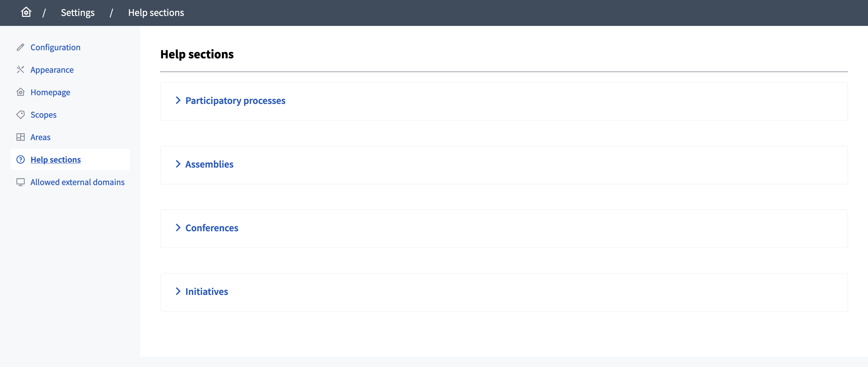Click the monitor icon beside Allowed external domains
This screenshot has width=868, height=367.
(x=21, y=182)
